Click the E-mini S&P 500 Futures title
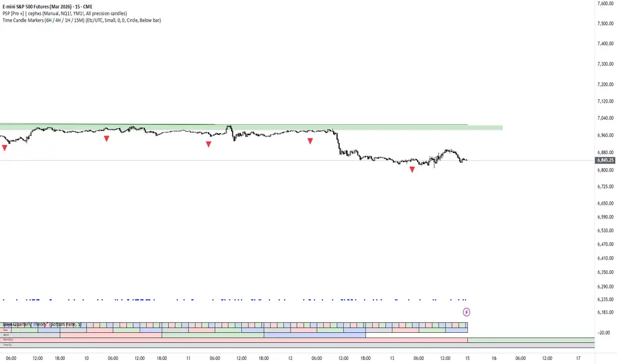This screenshot has height=364, width=617. pos(48,7)
